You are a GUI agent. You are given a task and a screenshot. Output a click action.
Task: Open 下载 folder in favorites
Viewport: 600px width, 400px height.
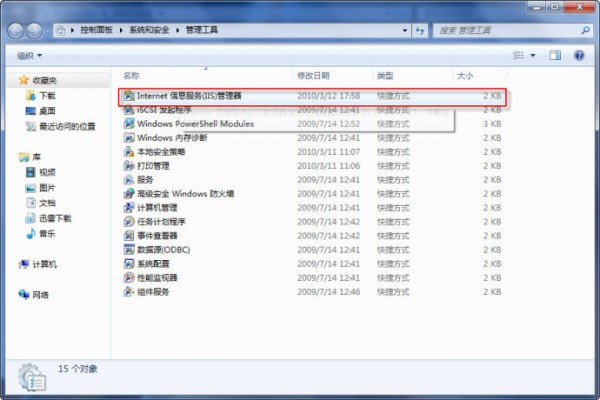[x=47, y=95]
